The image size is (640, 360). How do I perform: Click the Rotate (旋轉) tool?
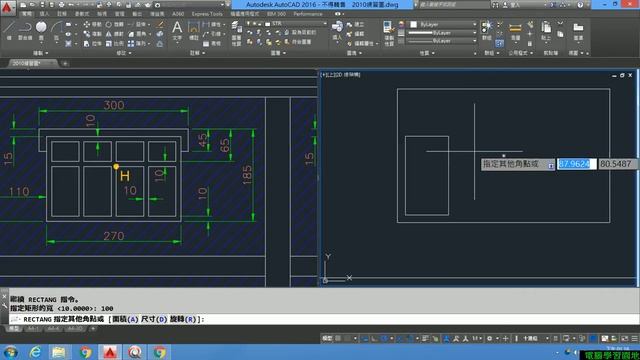point(115,24)
